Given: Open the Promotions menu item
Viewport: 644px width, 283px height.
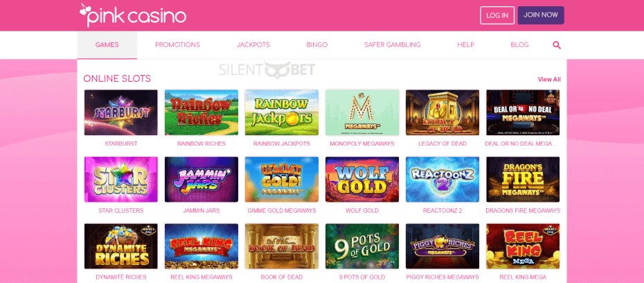Looking at the screenshot, I should click(x=177, y=45).
